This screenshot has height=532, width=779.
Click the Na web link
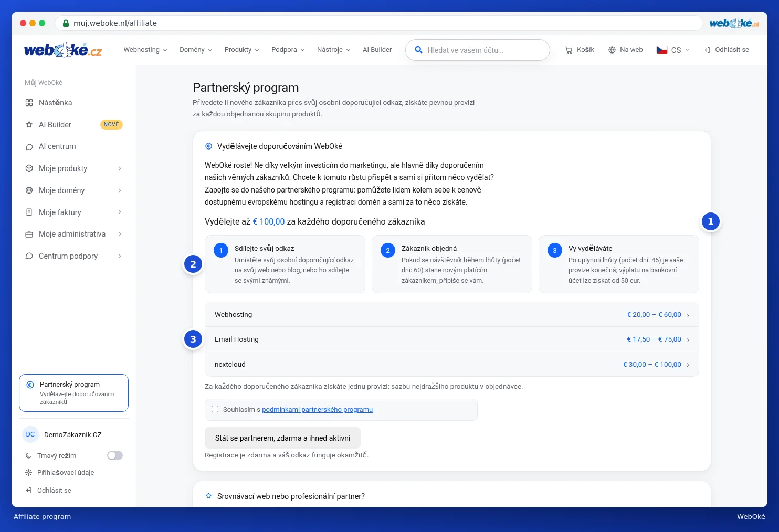pyautogui.click(x=626, y=50)
